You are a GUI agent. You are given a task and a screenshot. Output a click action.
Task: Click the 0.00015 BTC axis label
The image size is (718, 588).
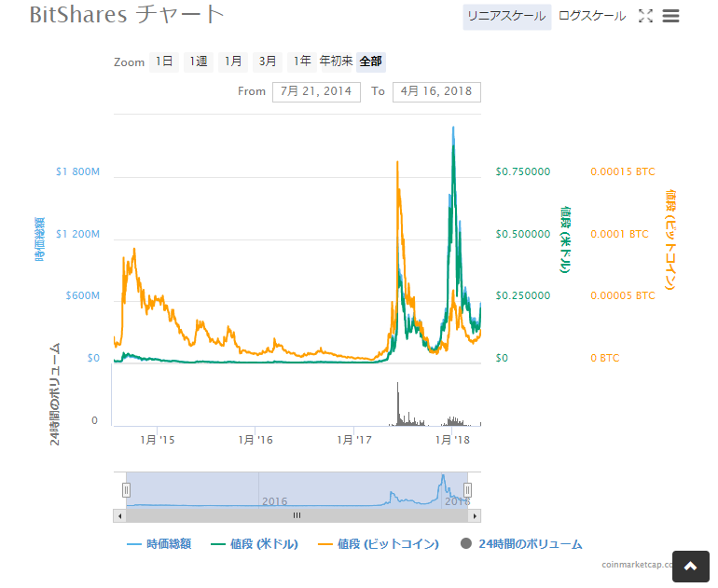click(623, 171)
